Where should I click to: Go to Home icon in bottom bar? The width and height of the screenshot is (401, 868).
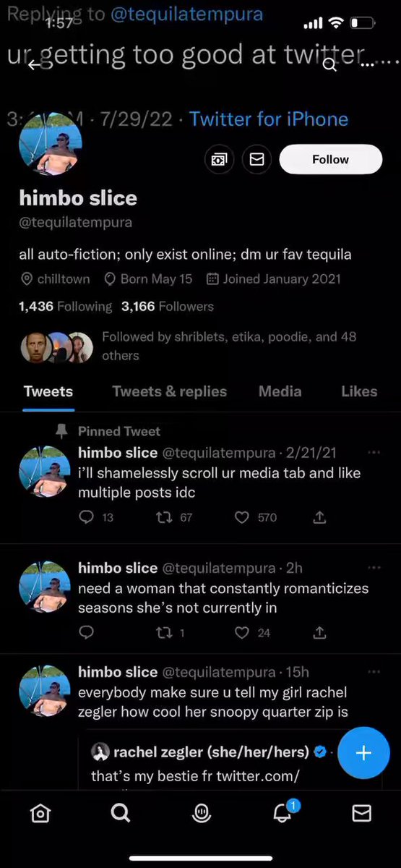pos(40,814)
